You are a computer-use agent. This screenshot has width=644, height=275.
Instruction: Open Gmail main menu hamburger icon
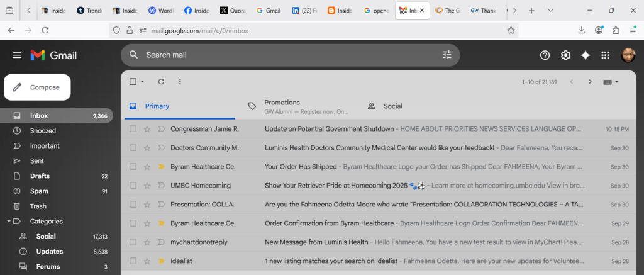[x=17, y=55]
